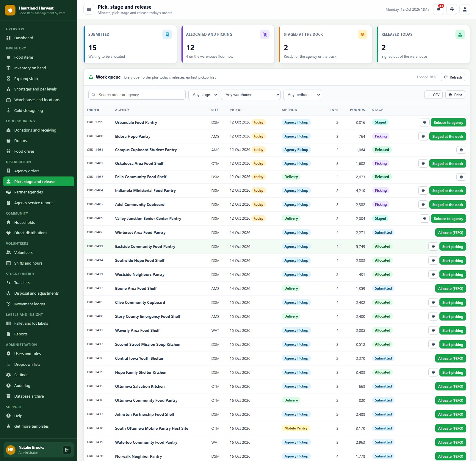Open the Any stage dropdown
Viewport: 476px width, 461px height.
tap(203, 95)
